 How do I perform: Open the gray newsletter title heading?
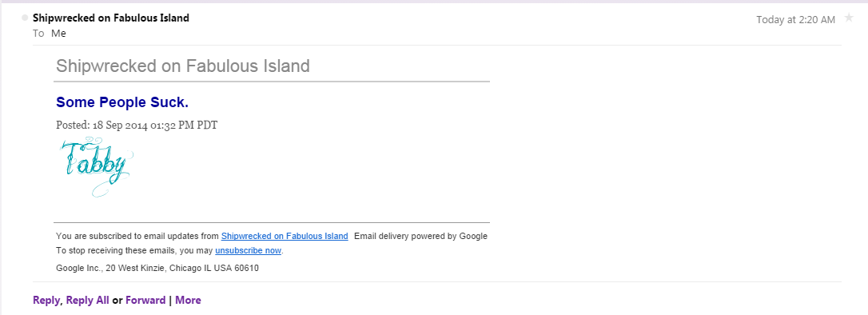183,66
